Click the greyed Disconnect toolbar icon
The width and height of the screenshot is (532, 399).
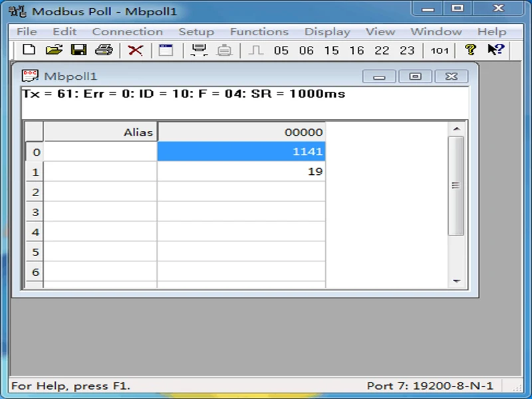click(x=224, y=51)
